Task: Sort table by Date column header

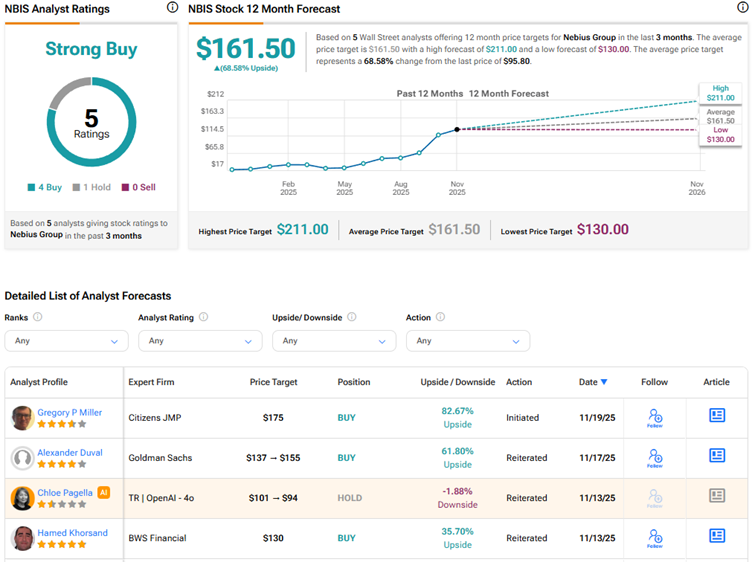Action: click(592, 382)
